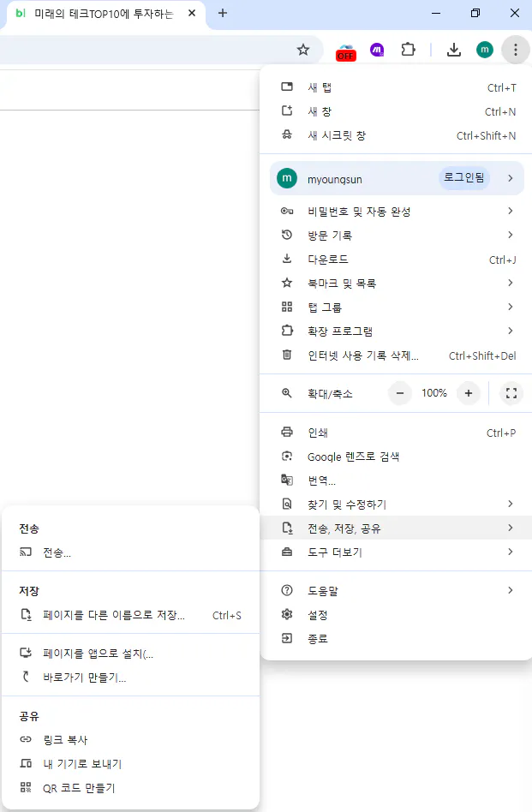Select 링크 복사

130,739
